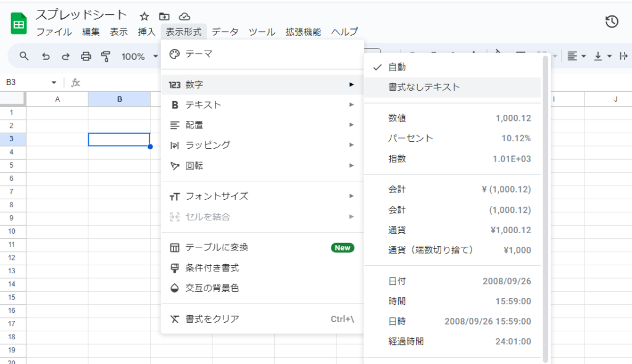
Task: Open version history clock icon
Action: [x=611, y=22]
